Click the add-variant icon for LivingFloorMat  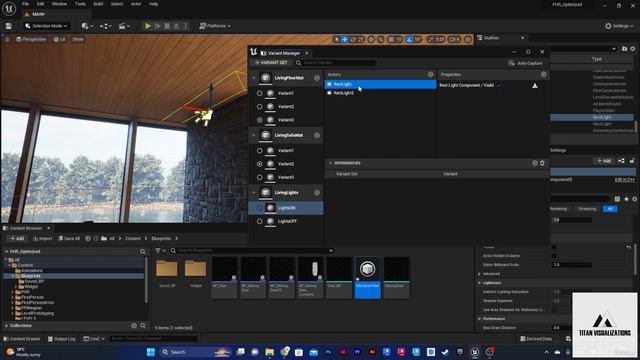click(317, 78)
